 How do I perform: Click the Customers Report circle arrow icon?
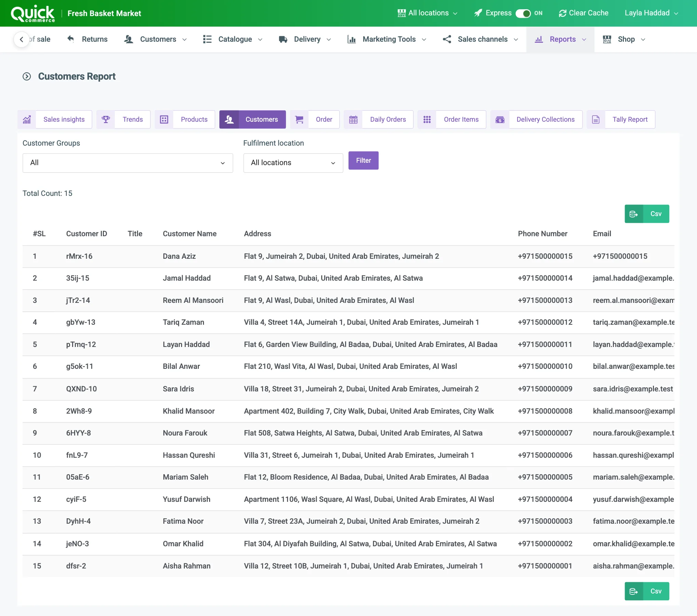click(27, 76)
